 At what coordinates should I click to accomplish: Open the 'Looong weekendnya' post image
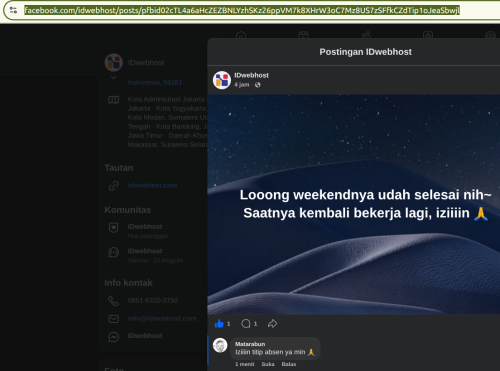point(354,204)
